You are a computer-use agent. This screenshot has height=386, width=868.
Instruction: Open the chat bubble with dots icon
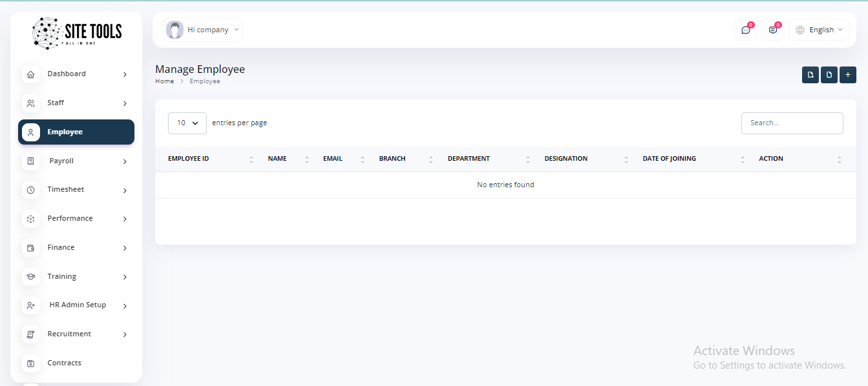(x=745, y=30)
